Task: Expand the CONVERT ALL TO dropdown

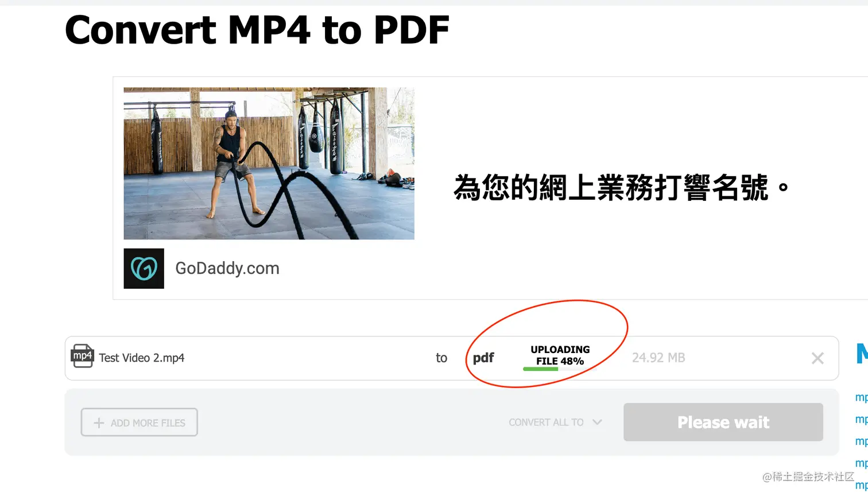Action: 555,423
